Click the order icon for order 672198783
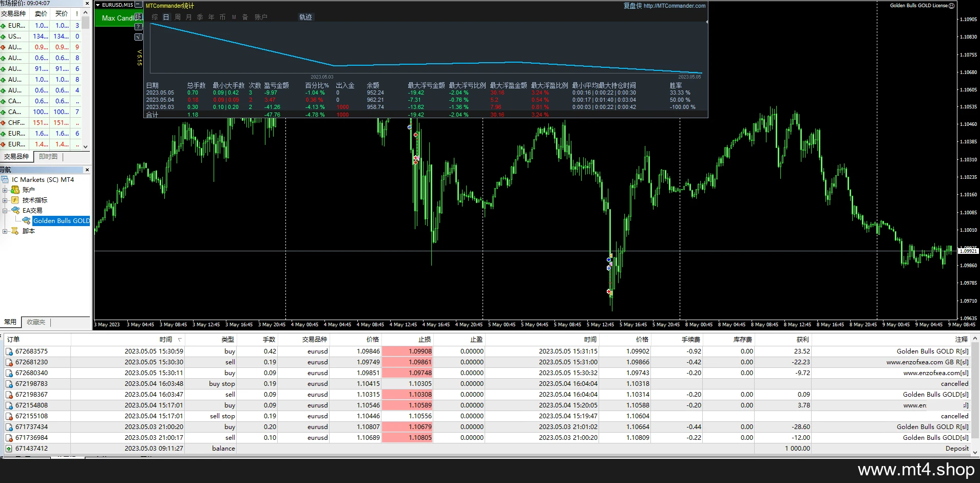Viewport: 980px width, 483px height. (x=9, y=384)
